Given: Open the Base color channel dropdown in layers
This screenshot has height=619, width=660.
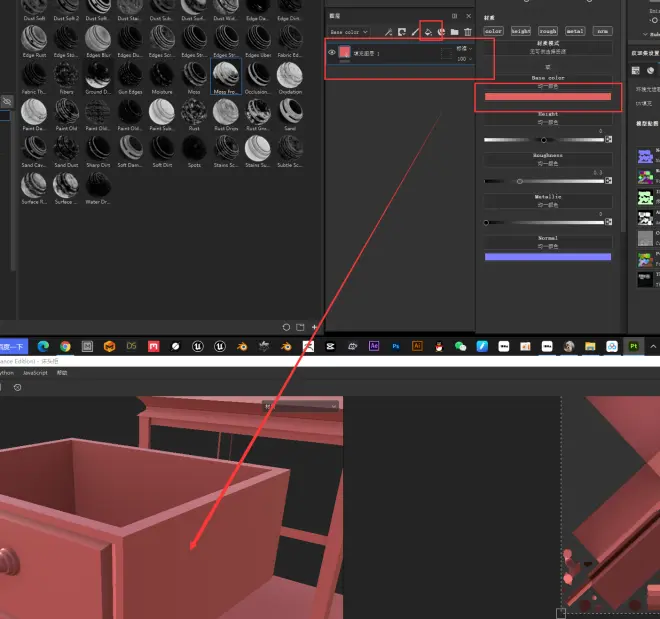Looking at the screenshot, I should point(349,32).
